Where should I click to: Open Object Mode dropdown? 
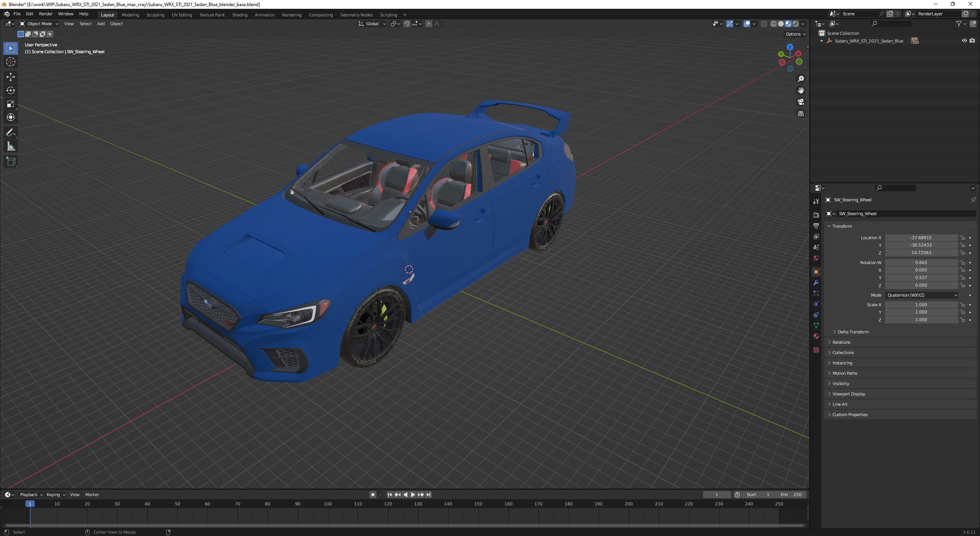[x=39, y=24]
